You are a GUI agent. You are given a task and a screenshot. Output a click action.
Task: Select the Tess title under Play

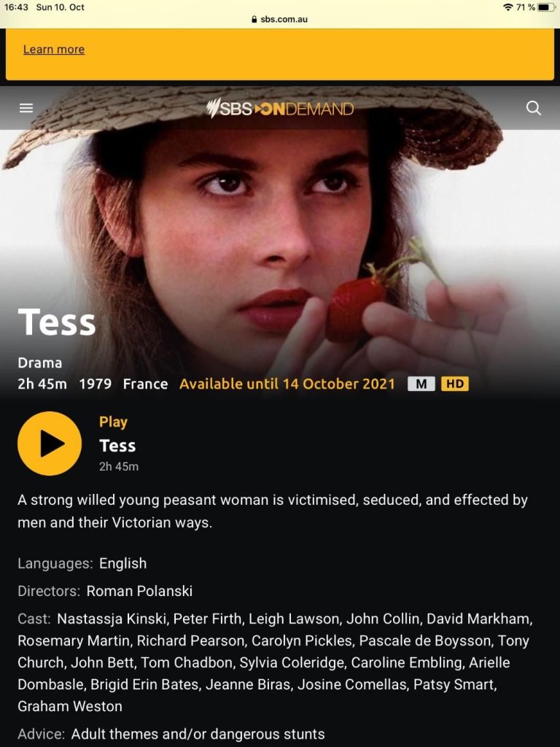coord(117,446)
